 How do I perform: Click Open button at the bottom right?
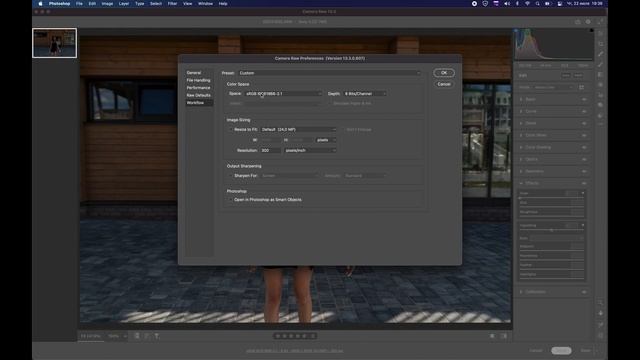point(561,351)
